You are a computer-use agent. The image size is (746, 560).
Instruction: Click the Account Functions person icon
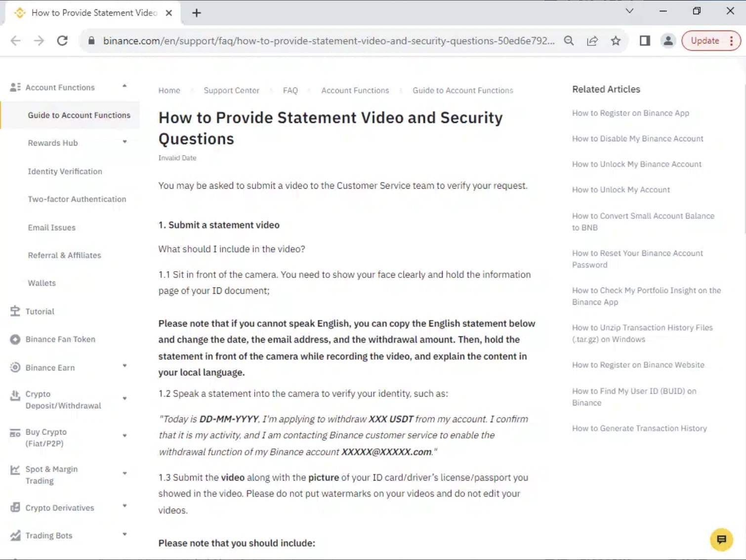15,86
